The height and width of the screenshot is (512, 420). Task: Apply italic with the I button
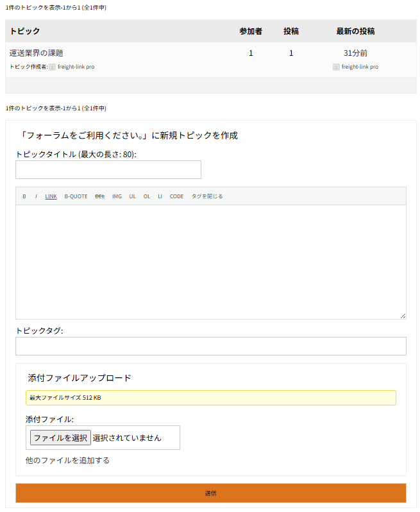[36, 196]
